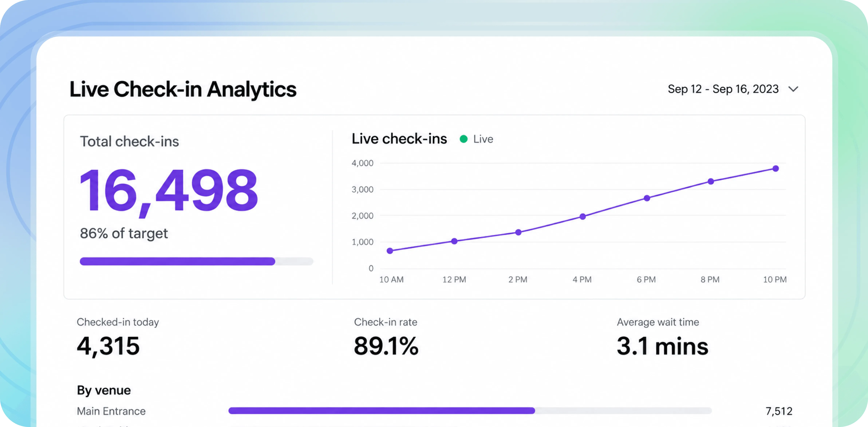Click the Sep 12 - Sep 16, 2023 date text
The image size is (868, 427).
tap(723, 89)
